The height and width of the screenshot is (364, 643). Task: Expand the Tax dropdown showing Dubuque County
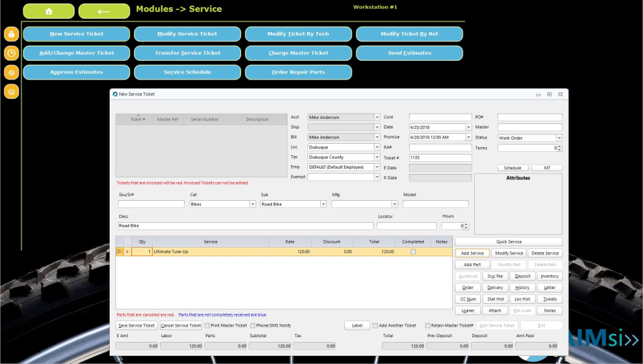tap(377, 157)
